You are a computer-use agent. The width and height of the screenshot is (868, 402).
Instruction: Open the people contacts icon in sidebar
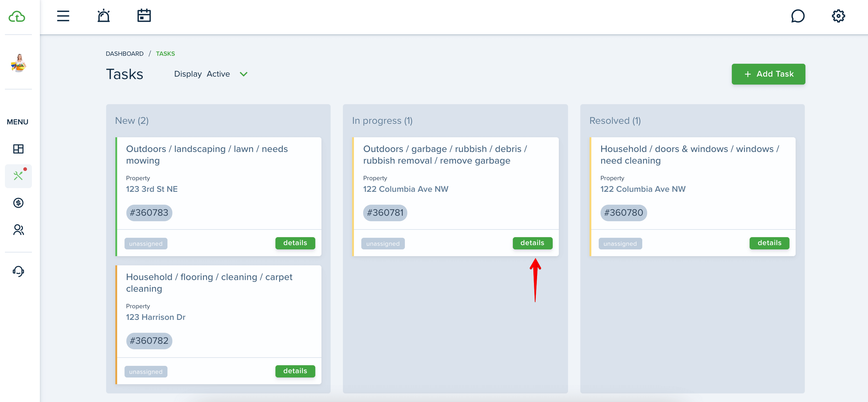click(18, 229)
